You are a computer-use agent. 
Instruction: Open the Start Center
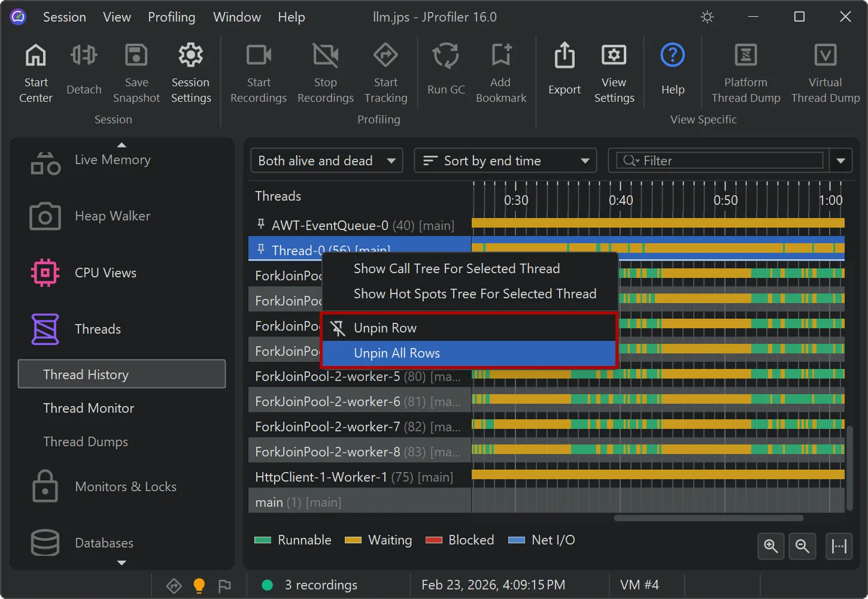click(x=35, y=72)
